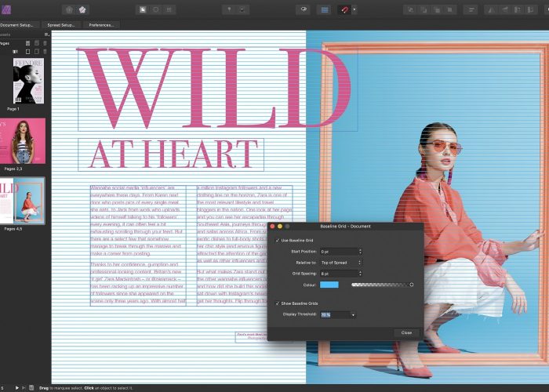This screenshot has width=549, height=392.
Task: Click the pin icon in the top toolbar
Action: pos(229,9)
